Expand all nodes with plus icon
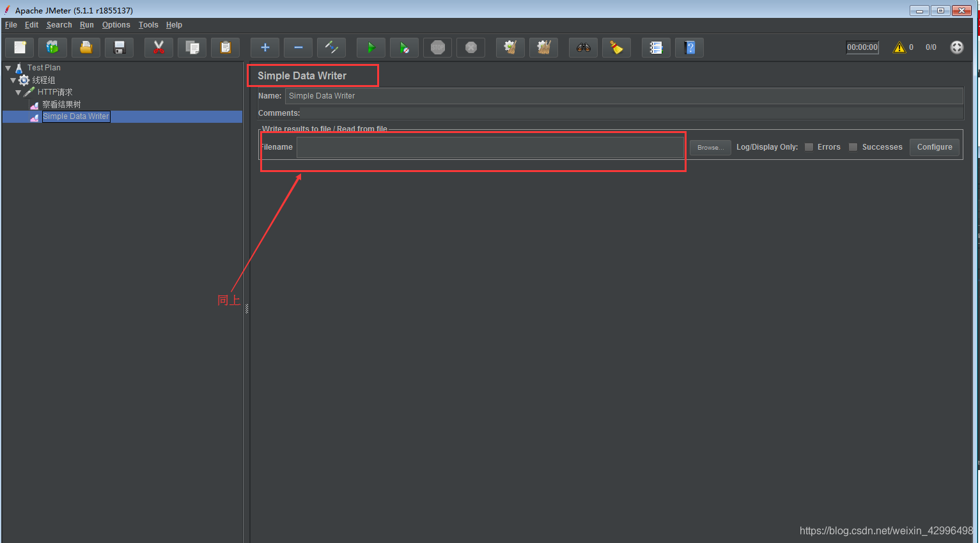980x543 pixels. pyautogui.click(x=265, y=47)
